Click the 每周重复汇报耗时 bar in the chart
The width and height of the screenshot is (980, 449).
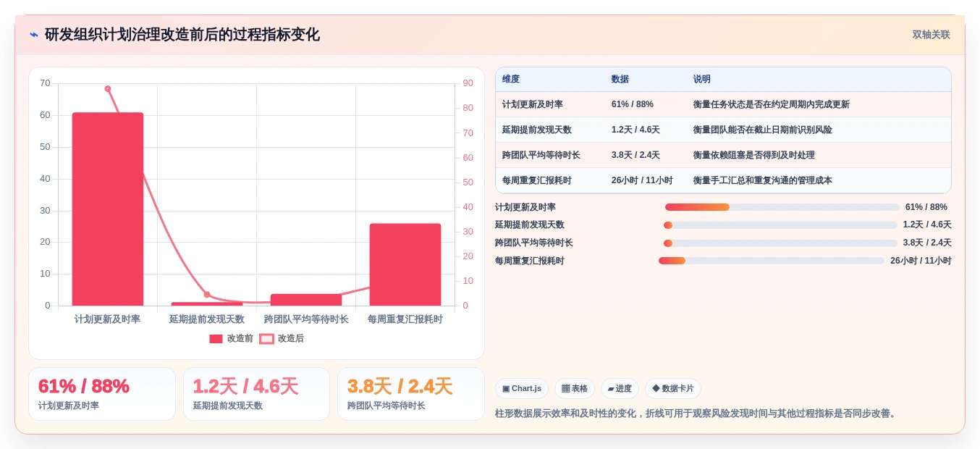pyautogui.click(x=405, y=264)
